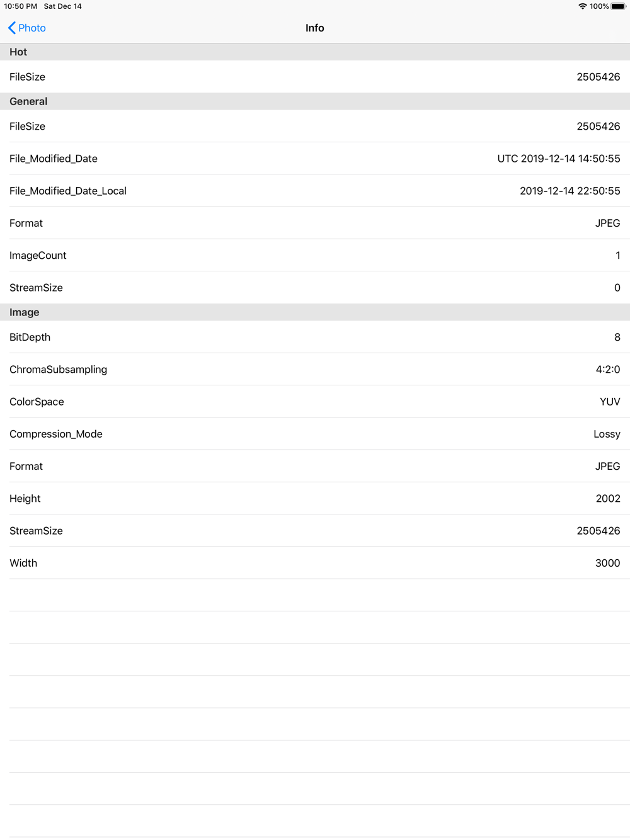Select the General Format row
Viewport: 630px width, 840px height.
tap(315, 223)
